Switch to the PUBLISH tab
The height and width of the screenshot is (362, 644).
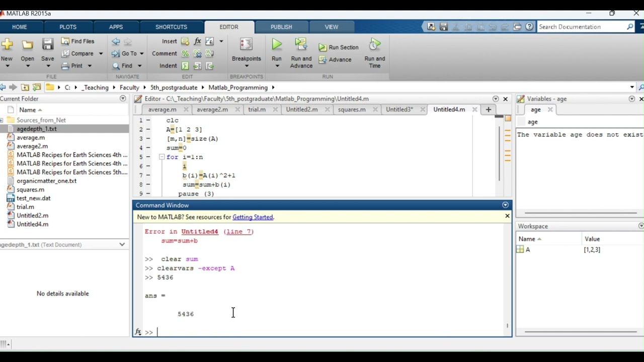click(281, 27)
